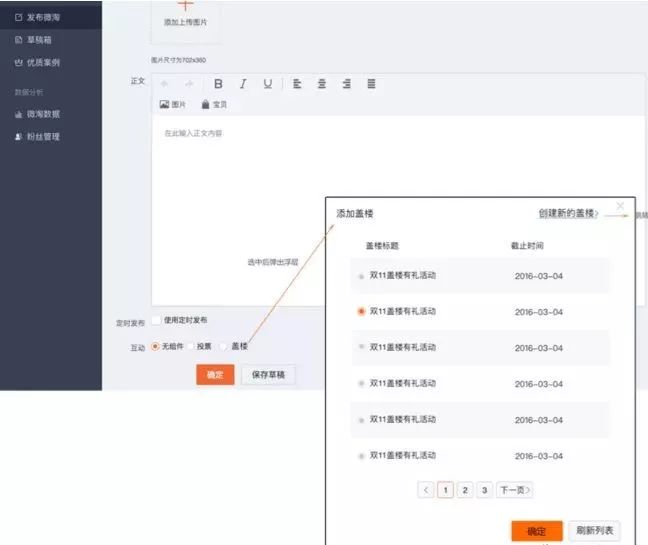Select the first 双11盖楼有礼活动 radio button
This screenshot has width=648, height=545.
361,276
